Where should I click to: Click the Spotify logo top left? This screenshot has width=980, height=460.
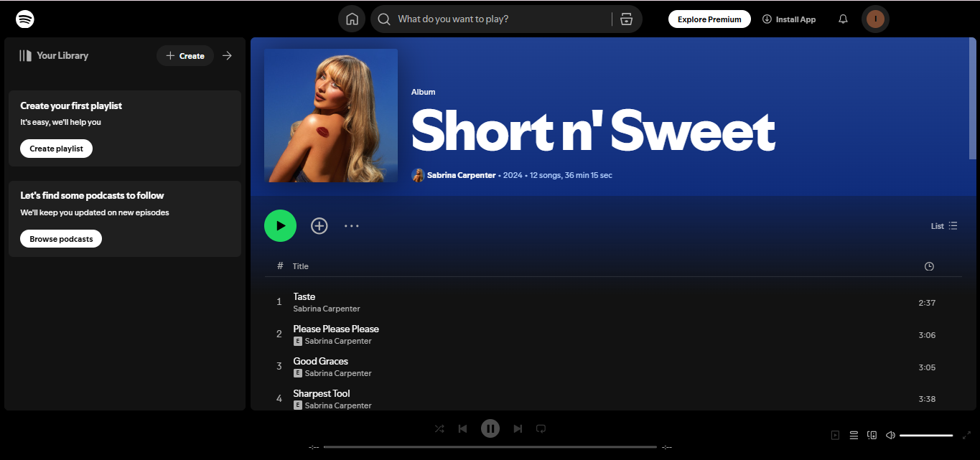click(25, 19)
